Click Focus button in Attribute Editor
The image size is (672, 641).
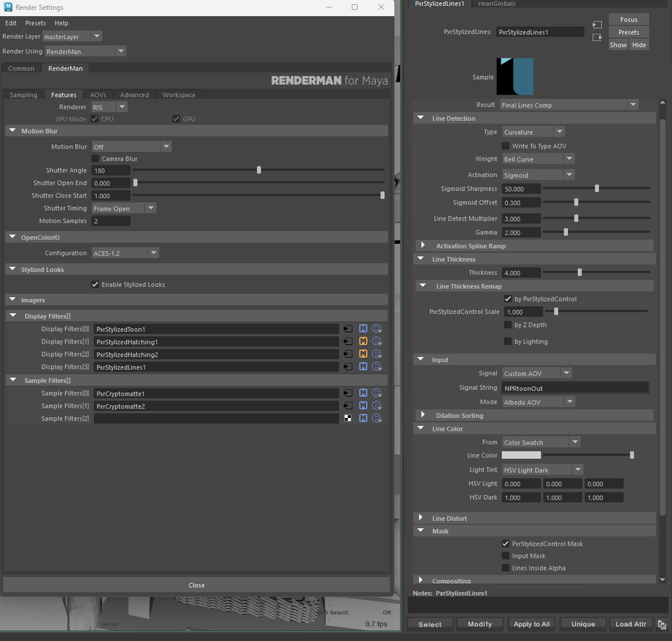coord(629,19)
